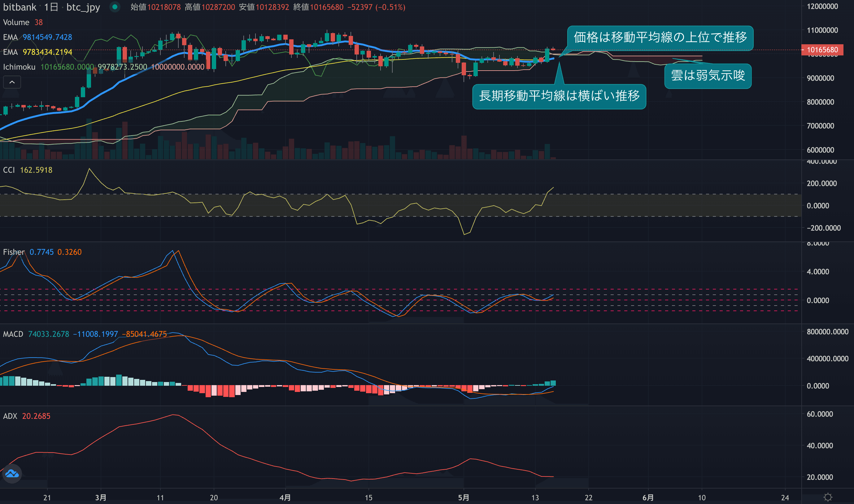
Task: Click the MACD indicator legend label
Action: click(13, 334)
